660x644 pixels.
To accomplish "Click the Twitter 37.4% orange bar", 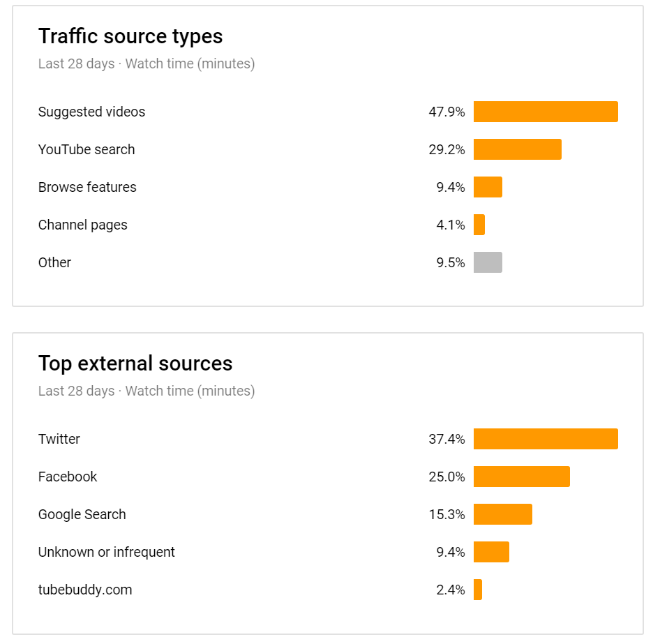I will (546, 439).
